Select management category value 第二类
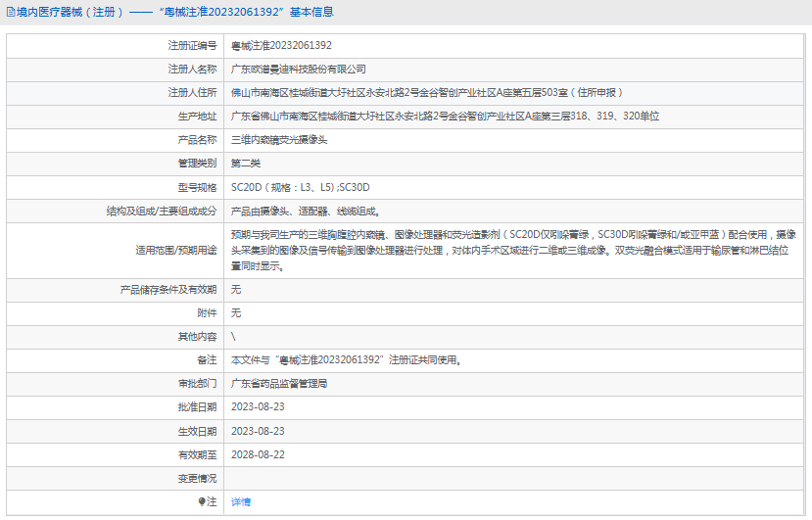Screen dimensions: 812x520 pyautogui.click(x=246, y=164)
